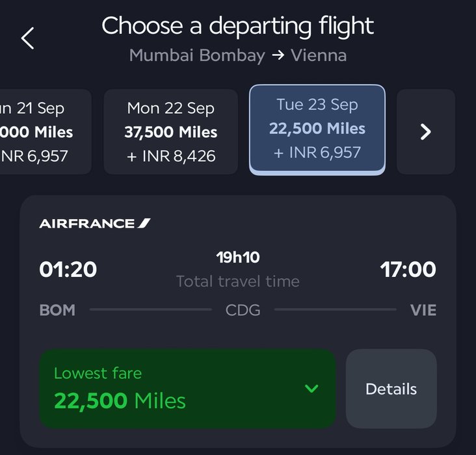The width and height of the screenshot is (476, 455).
Task: Click the Total travel time label
Action: pos(238,281)
